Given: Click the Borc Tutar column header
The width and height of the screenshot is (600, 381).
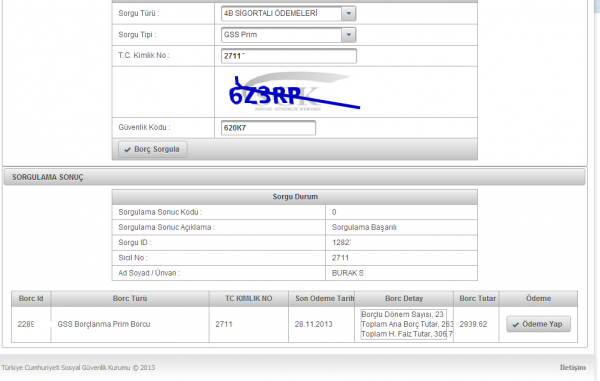Looking at the screenshot, I should click(476, 298).
